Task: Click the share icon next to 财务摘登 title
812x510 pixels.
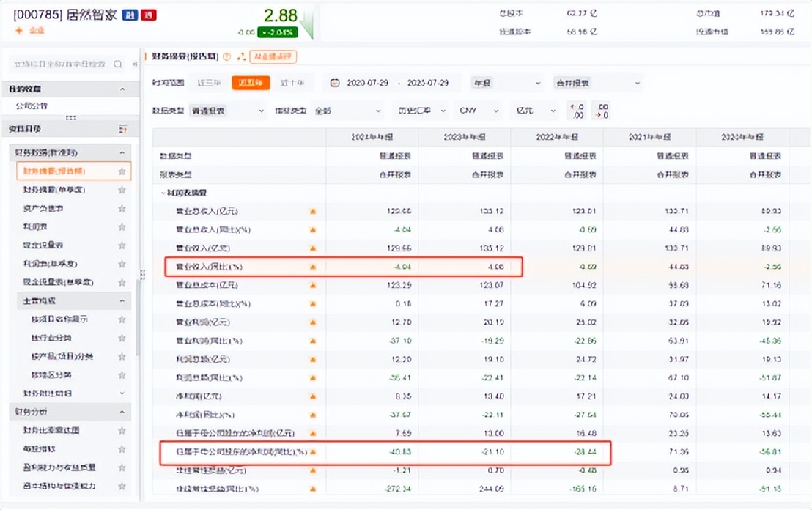Action: [241, 56]
